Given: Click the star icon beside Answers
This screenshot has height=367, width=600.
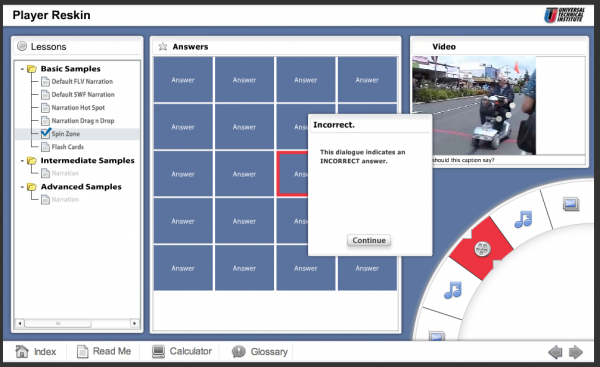Looking at the screenshot, I should 163,47.
